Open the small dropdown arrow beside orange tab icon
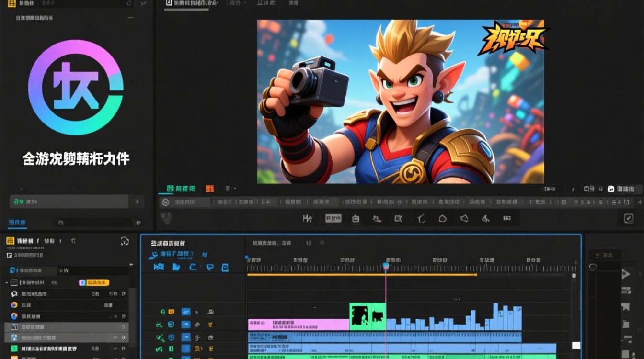644x359 pixels. [235, 189]
